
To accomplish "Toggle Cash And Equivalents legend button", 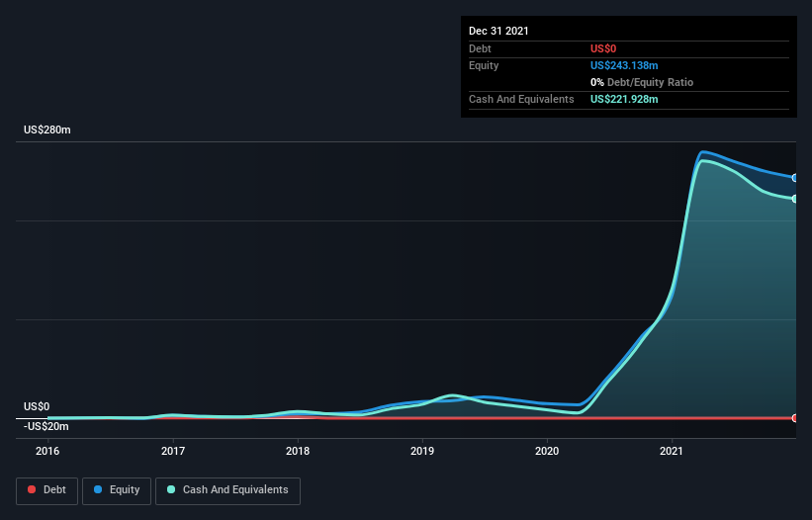I will click(227, 490).
